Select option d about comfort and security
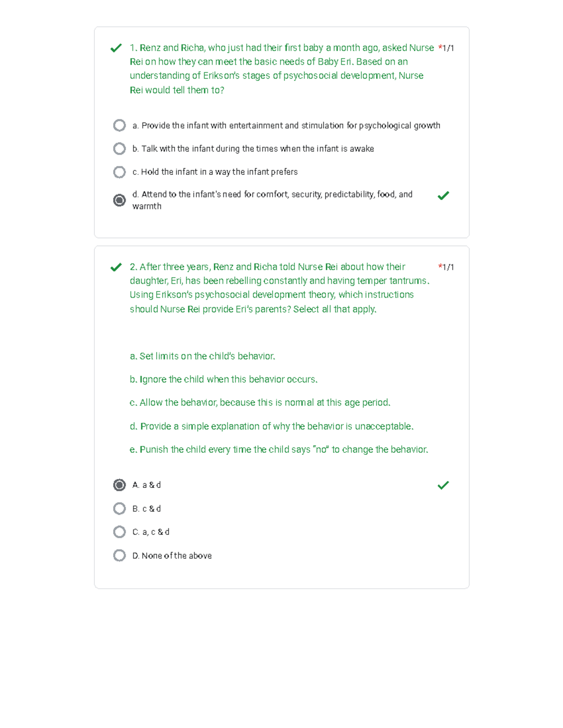563x728 pixels. [120, 200]
